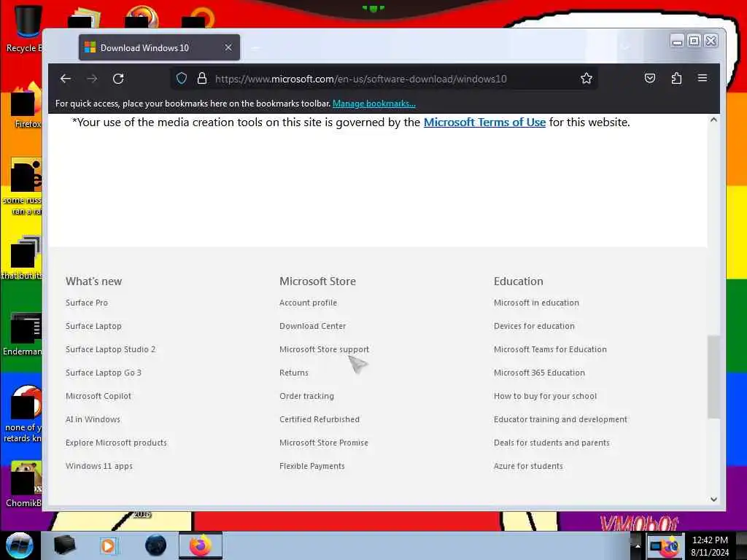Open the media player taskbar icon
This screenshot has width=747, height=560.
(x=108, y=545)
